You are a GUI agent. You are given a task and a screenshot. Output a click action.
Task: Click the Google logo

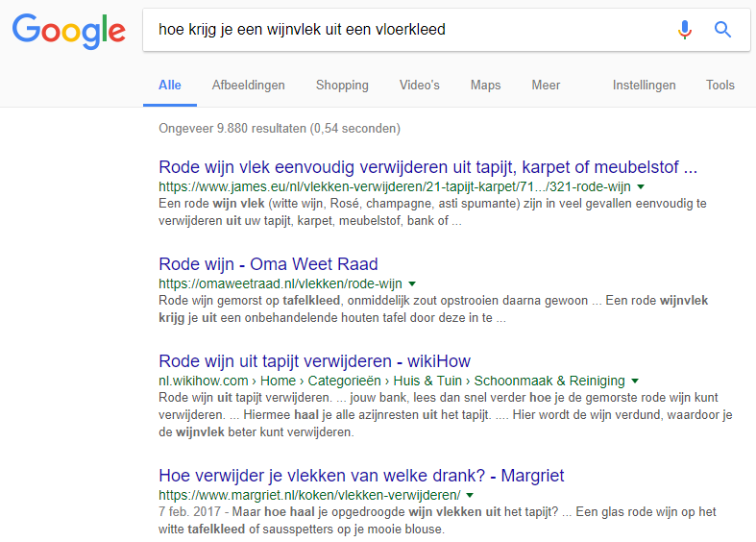coord(69,31)
